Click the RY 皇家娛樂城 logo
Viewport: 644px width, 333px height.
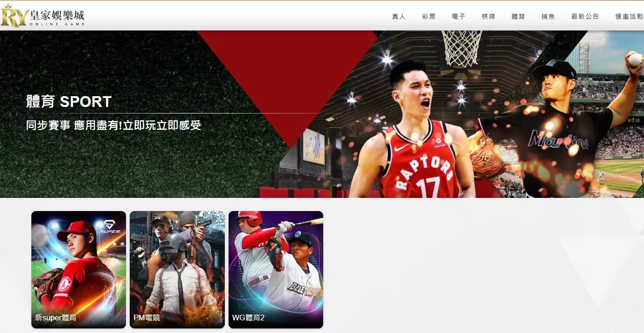(43, 16)
